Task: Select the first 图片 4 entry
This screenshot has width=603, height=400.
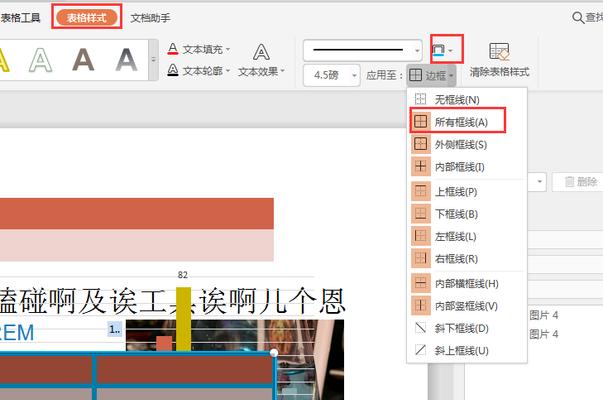Action: point(544,315)
